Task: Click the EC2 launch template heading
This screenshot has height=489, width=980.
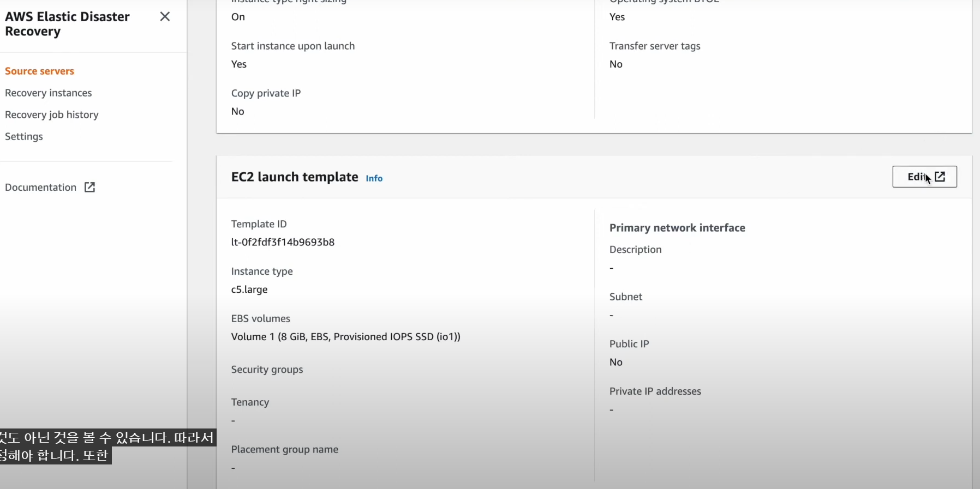Action: click(295, 177)
